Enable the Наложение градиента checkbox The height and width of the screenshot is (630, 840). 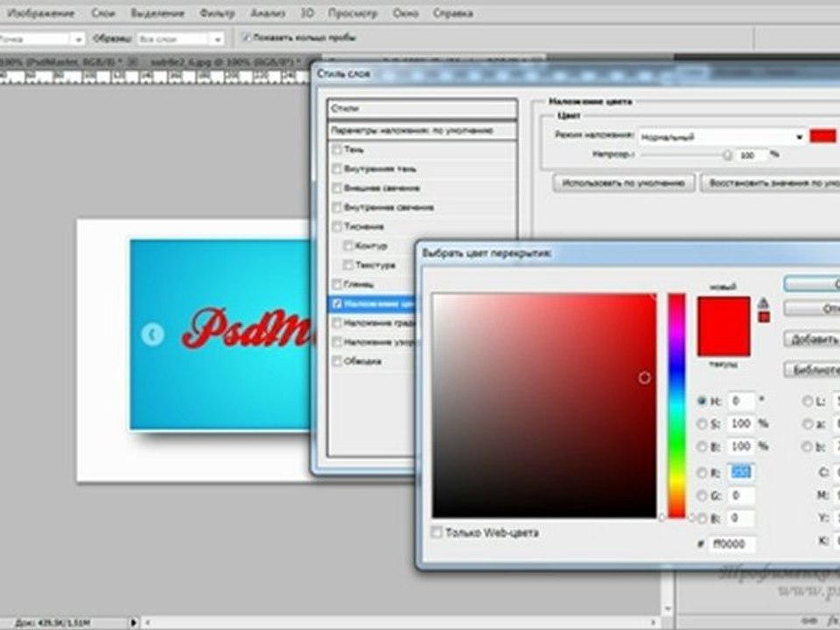pos(337,323)
